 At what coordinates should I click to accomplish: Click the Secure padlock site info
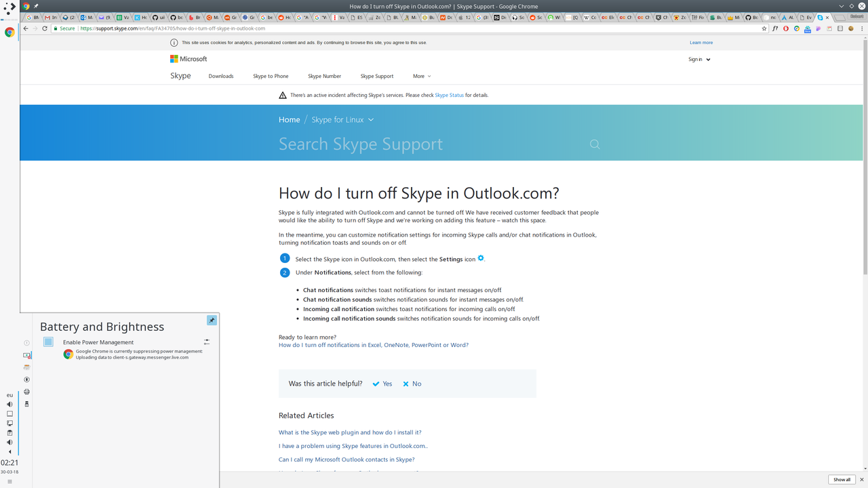(64, 28)
